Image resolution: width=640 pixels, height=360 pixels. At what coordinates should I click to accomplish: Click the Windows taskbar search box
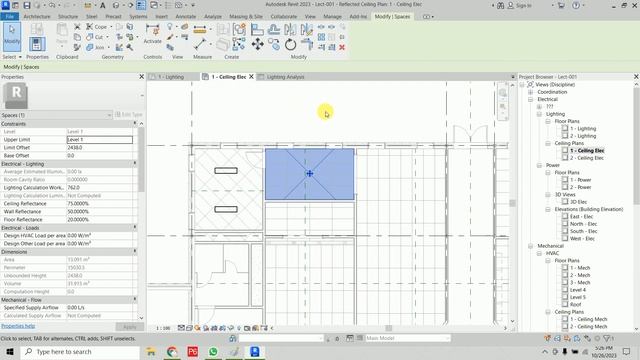pos(80,351)
